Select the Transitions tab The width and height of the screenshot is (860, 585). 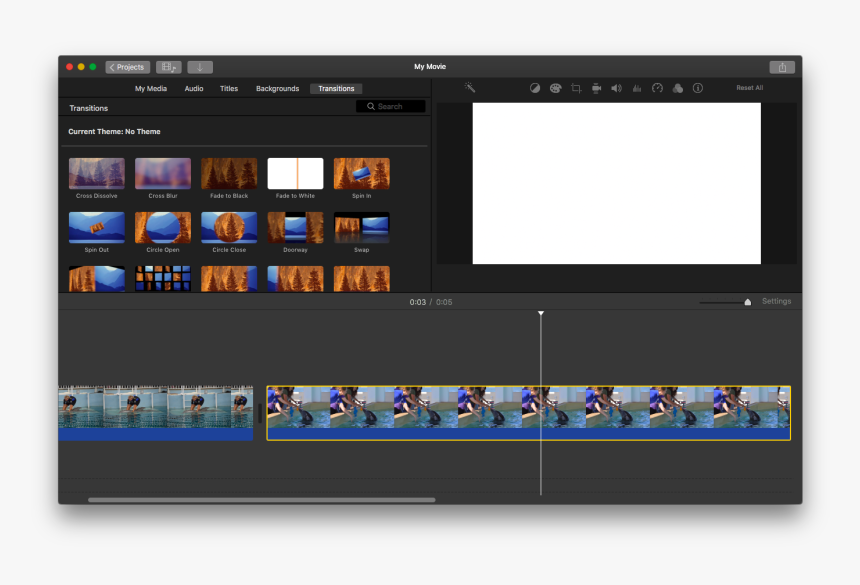coord(336,88)
